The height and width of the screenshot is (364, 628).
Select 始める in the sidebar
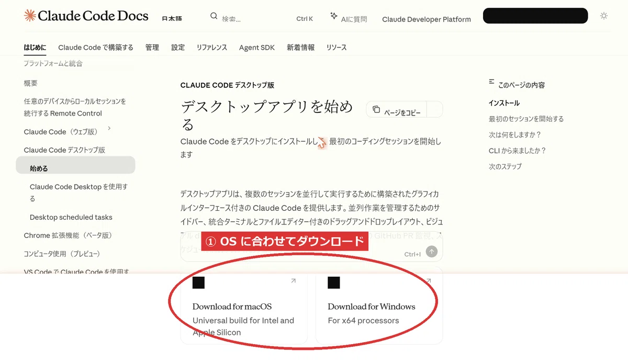point(75,165)
